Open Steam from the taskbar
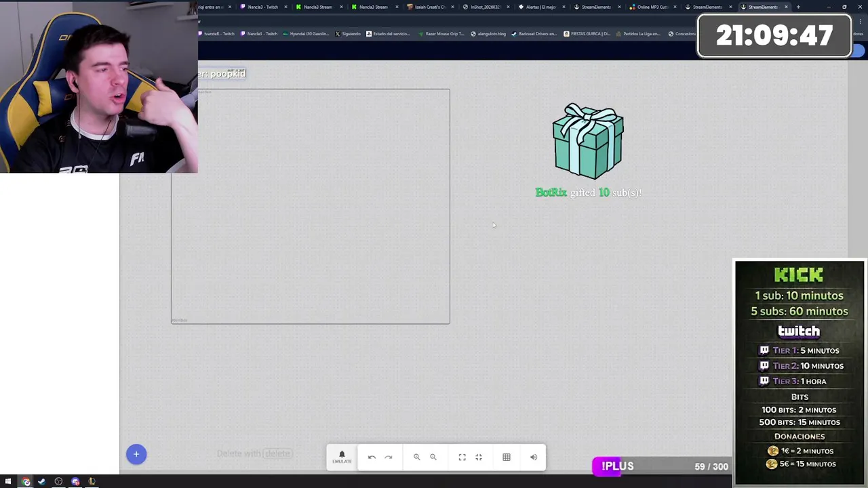This screenshot has width=868, height=488. 42,482
